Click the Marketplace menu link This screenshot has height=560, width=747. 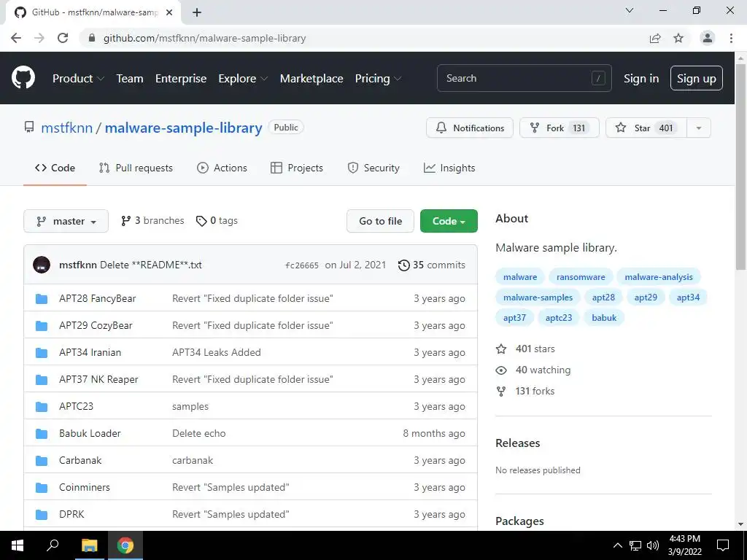click(311, 79)
